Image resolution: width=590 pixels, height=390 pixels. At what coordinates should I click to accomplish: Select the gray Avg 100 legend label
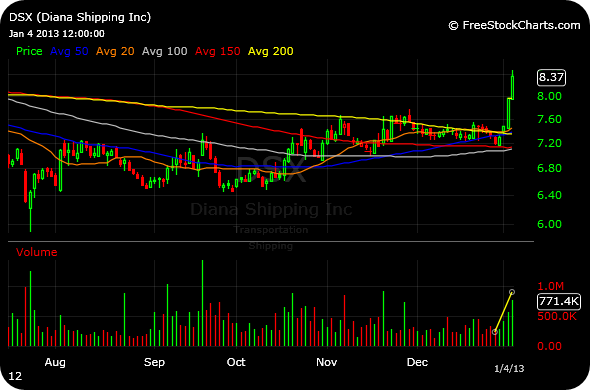(x=164, y=51)
